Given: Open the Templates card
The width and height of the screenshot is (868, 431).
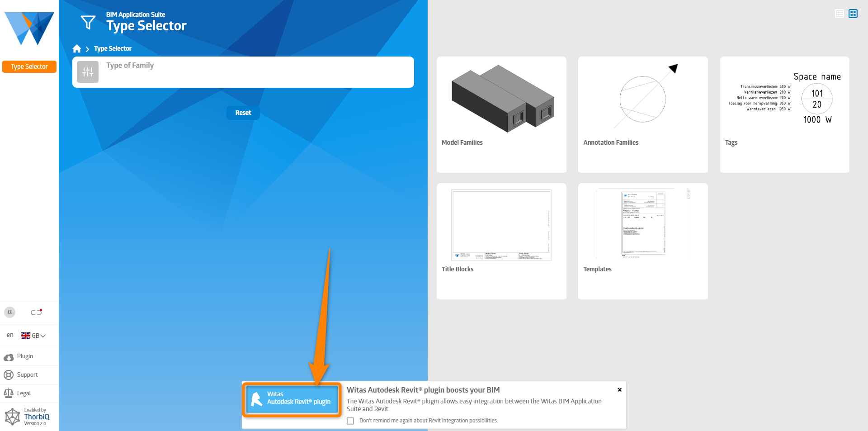Looking at the screenshot, I should (x=643, y=241).
